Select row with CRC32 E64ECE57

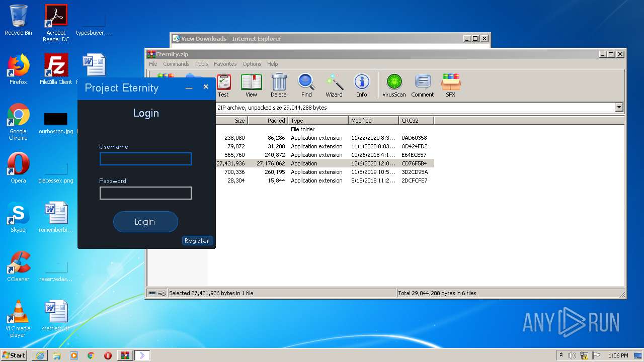click(x=325, y=155)
